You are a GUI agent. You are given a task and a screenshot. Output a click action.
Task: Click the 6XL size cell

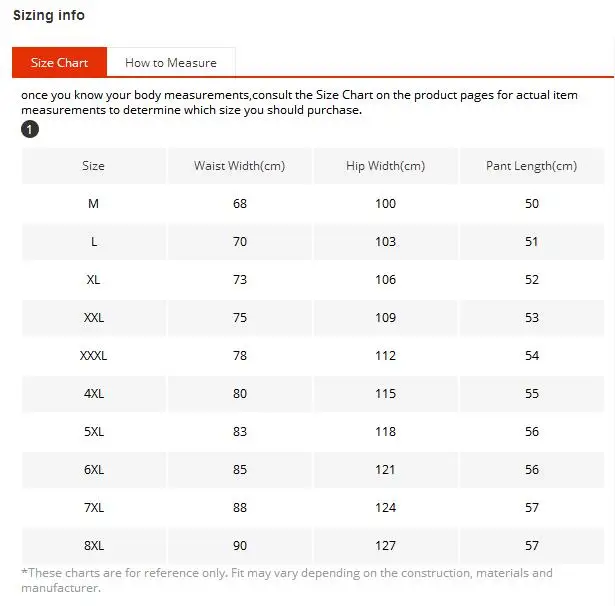click(x=94, y=470)
